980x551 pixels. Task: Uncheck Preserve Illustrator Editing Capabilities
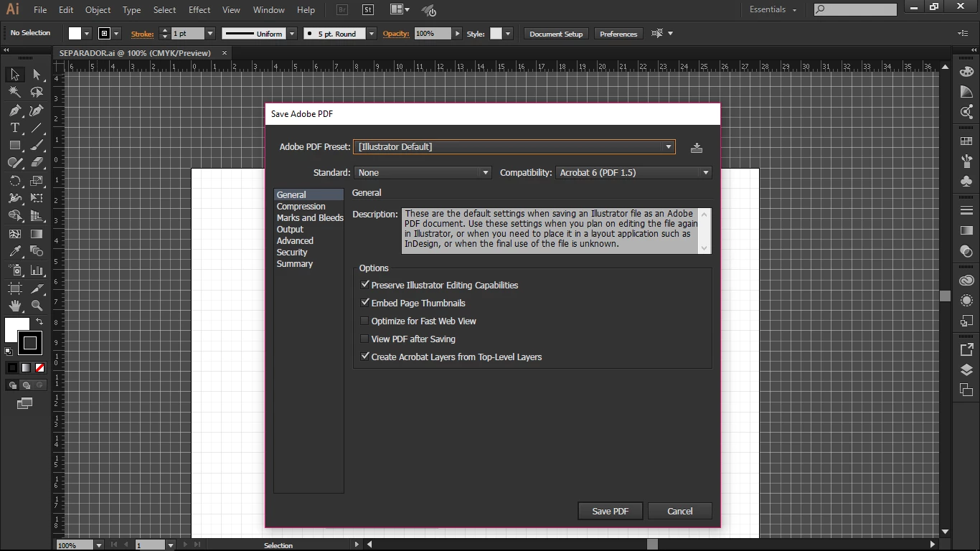click(x=365, y=285)
